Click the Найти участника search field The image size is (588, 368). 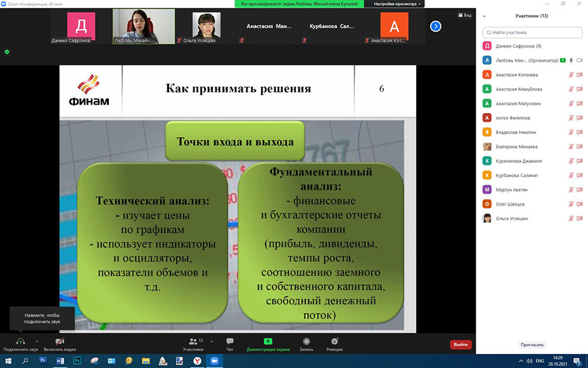(532, 32)
